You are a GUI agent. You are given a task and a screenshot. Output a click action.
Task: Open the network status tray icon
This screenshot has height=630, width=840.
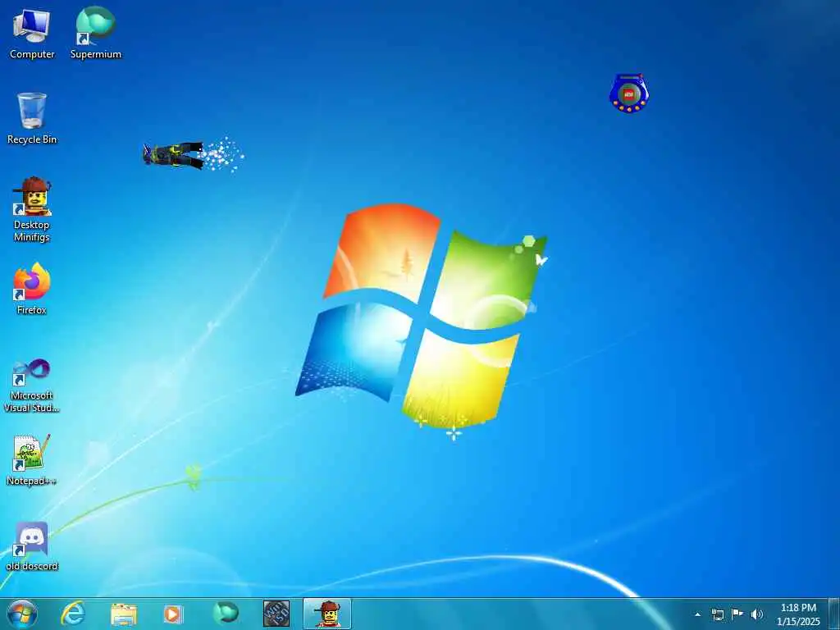tap(717, 614)
